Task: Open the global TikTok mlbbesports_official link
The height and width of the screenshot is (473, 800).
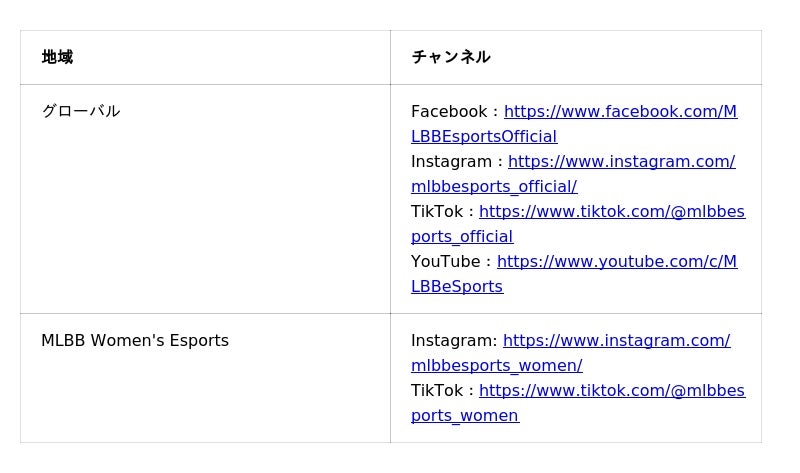Action: [611, 212]
